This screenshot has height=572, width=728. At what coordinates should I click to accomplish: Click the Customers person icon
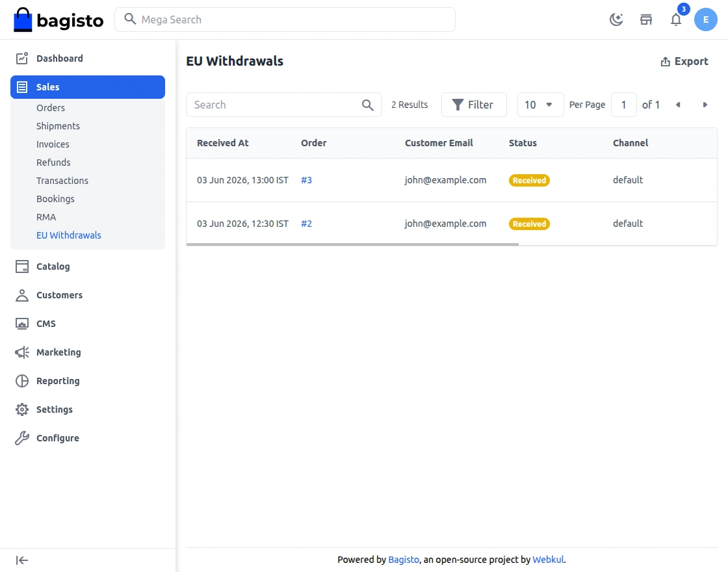(22, 295)
